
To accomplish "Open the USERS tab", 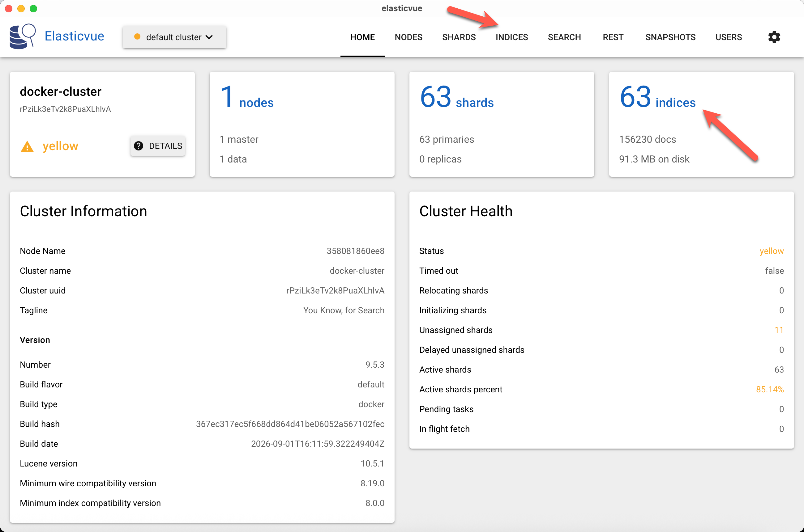I will tap(729, 37).
